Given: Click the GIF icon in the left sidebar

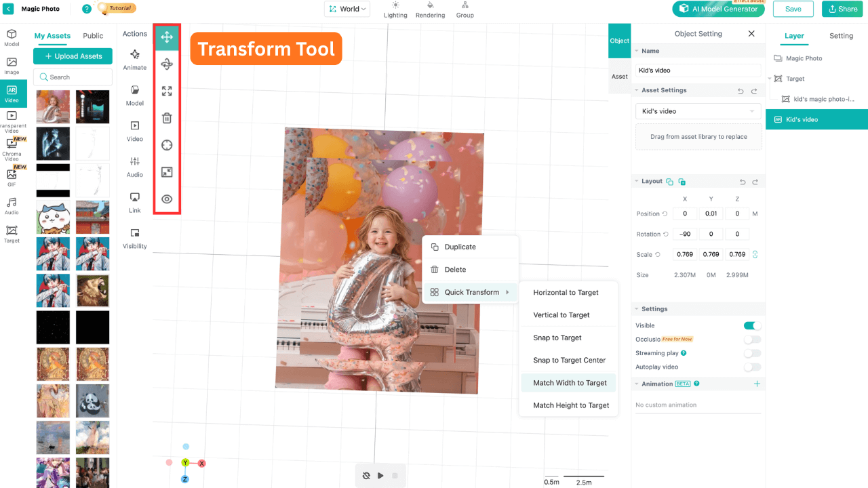Looking at the screenshot, I should click(12, 174).
